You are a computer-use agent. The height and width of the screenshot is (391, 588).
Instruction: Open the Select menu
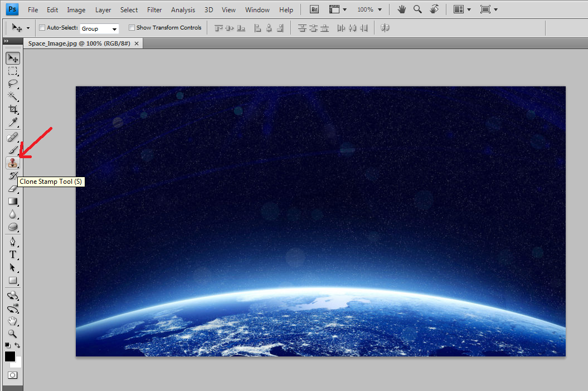coord(129,9)
